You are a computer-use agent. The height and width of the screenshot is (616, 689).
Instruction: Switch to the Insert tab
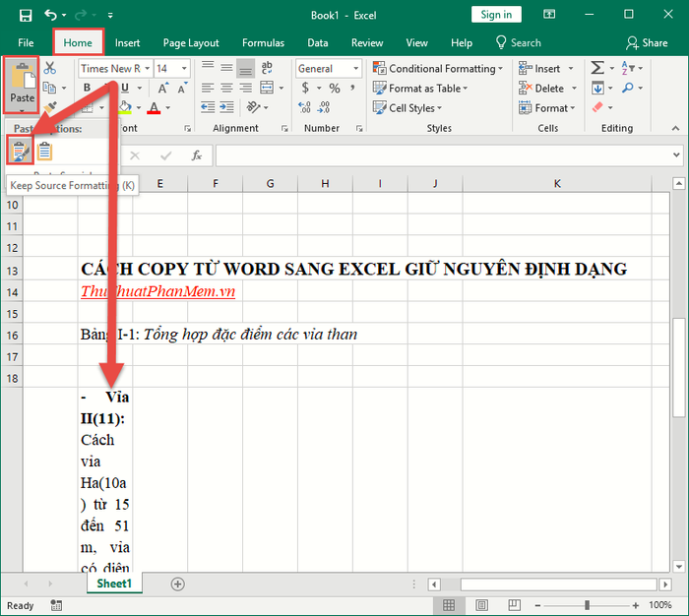pyautogui.click(x=127, y=42)
